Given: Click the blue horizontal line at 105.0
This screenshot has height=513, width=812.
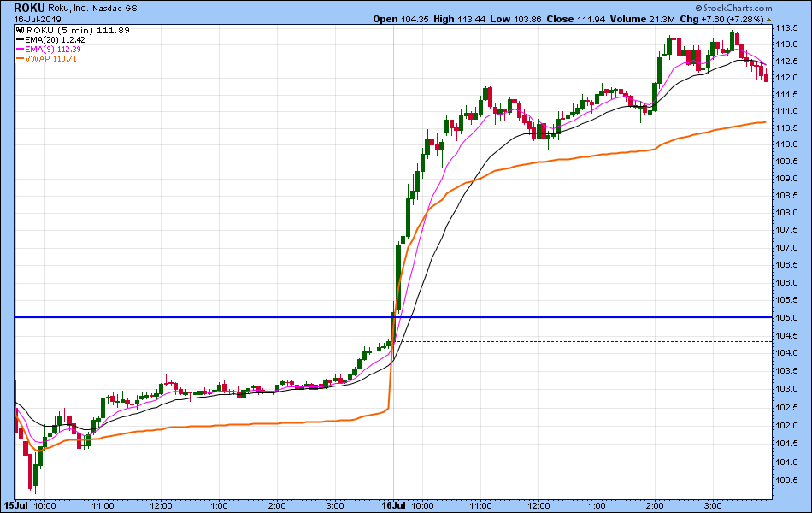Looking at the screenshot, I should 214,317.
